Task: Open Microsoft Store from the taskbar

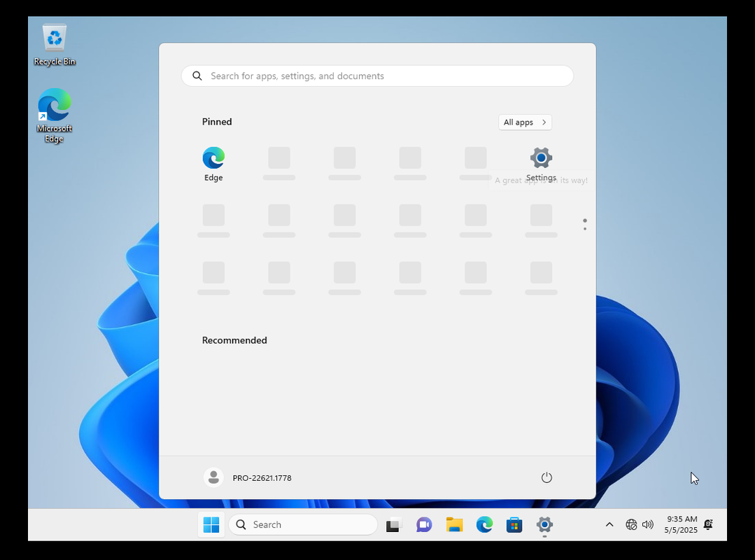Action: tap(514, 524)
